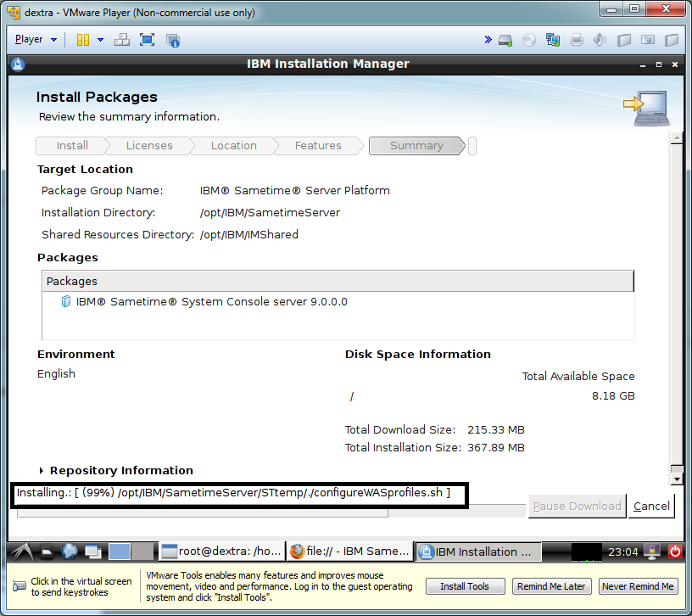Cancel the installation
692x616 pixels.
click(651, 506)
